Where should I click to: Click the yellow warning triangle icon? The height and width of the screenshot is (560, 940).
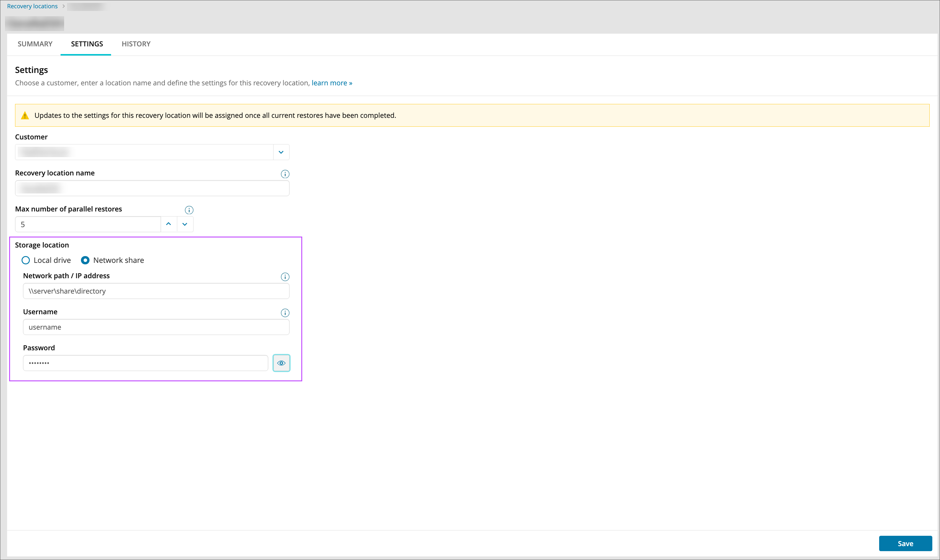tap(25, 115)
